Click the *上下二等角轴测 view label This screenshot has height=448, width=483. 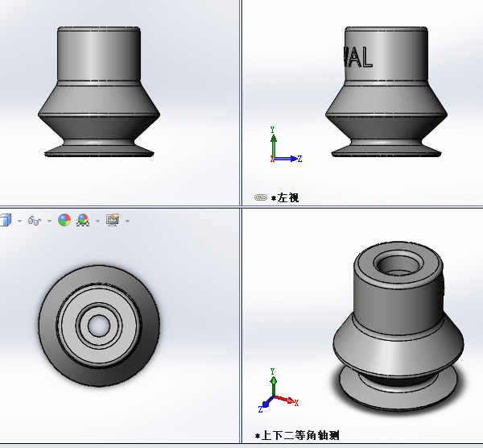tap(297, 436)
